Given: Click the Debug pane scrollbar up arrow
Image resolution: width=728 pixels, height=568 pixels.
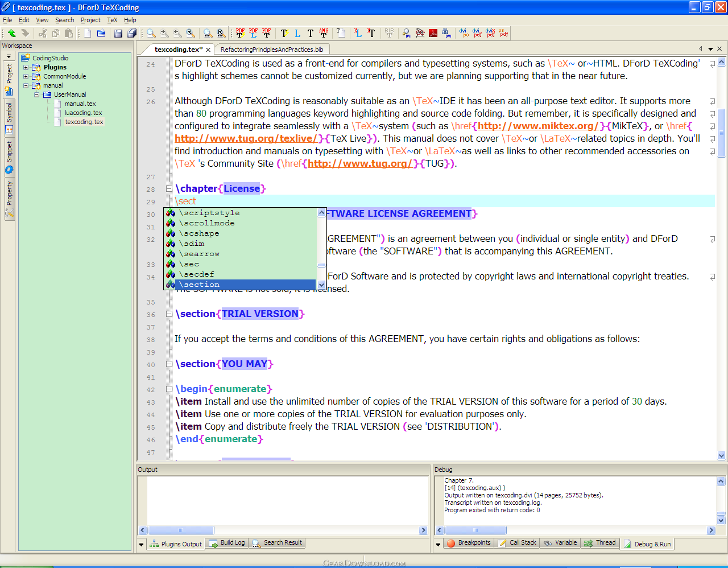Looking at the screenshot, I should click(x=721, y=481).
